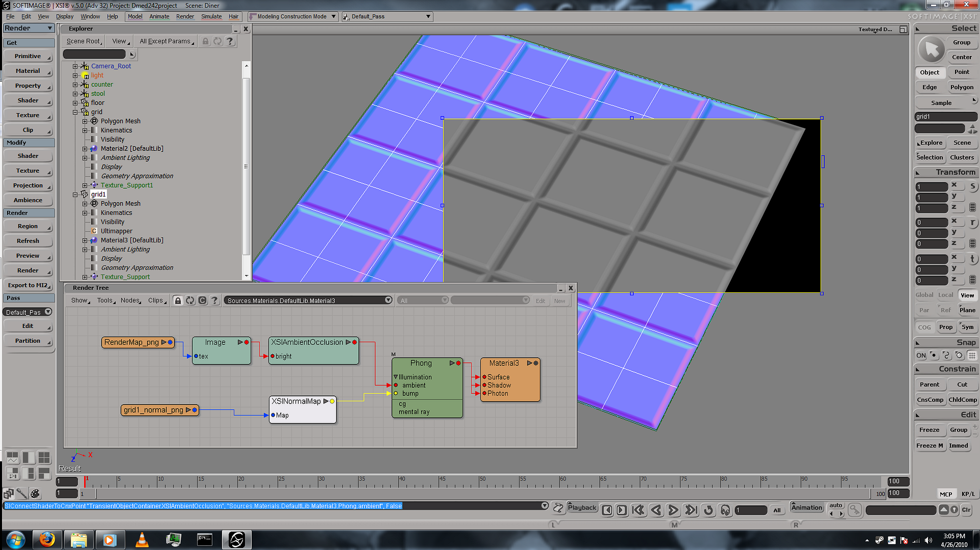The image size is (980, 550).
Task: Open the script editor icon
Action: pyautogui.click(x=558, y=508)
